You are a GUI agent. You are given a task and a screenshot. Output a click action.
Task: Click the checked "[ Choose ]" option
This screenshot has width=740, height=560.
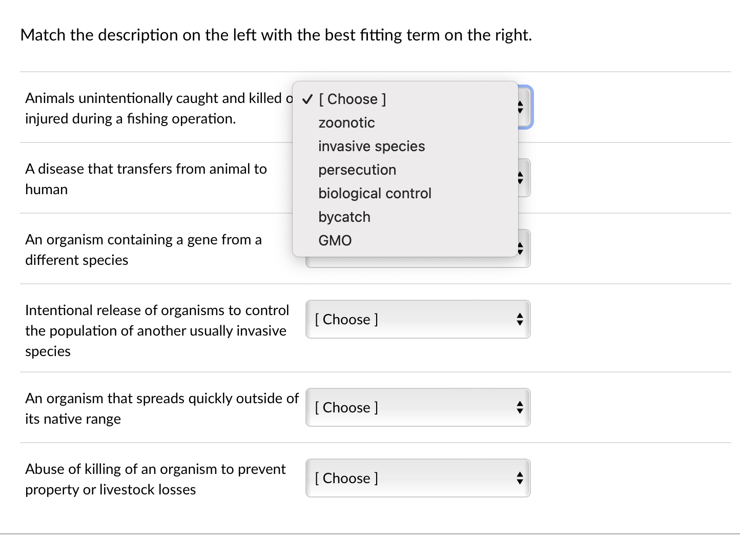pyautogui.click(x=352, y=99)
